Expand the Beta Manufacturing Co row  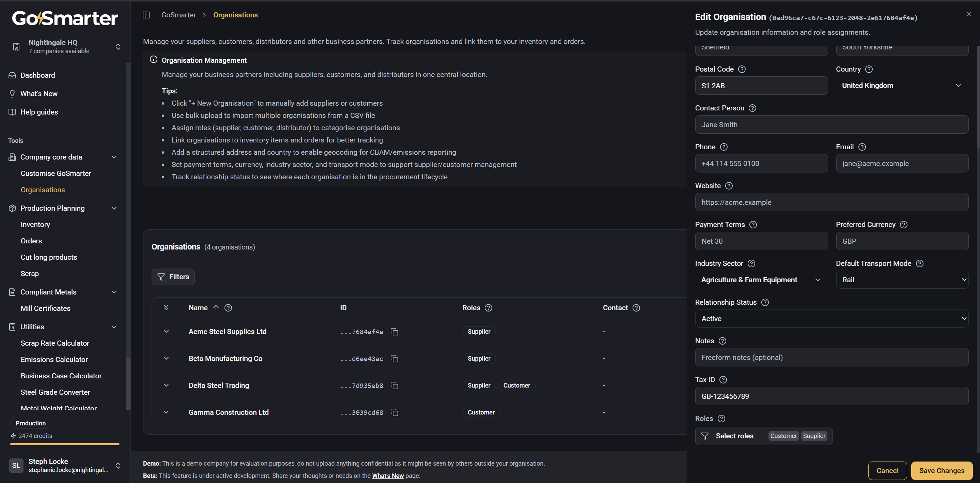click(166, 358)
